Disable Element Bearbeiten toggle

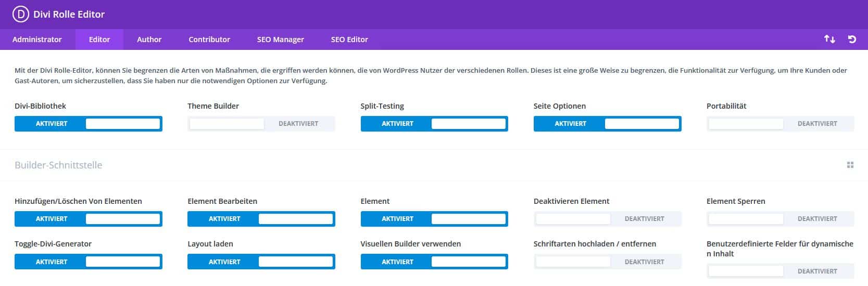pos(261,219)
